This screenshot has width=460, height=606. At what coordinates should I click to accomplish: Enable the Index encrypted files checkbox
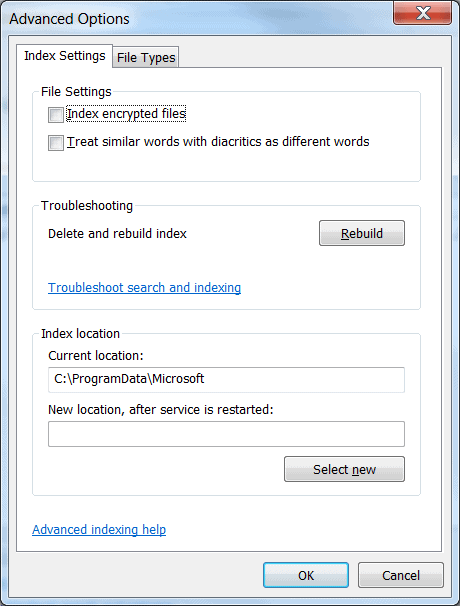coord(56,115)
